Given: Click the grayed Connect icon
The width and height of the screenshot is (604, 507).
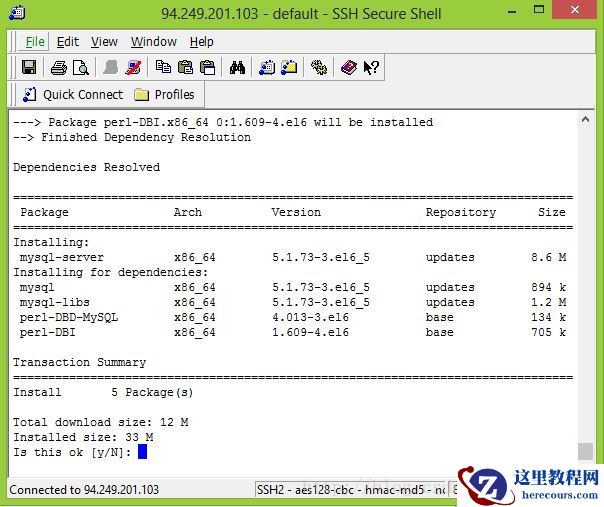Looking at the screenshot, I should pos(111,68).
